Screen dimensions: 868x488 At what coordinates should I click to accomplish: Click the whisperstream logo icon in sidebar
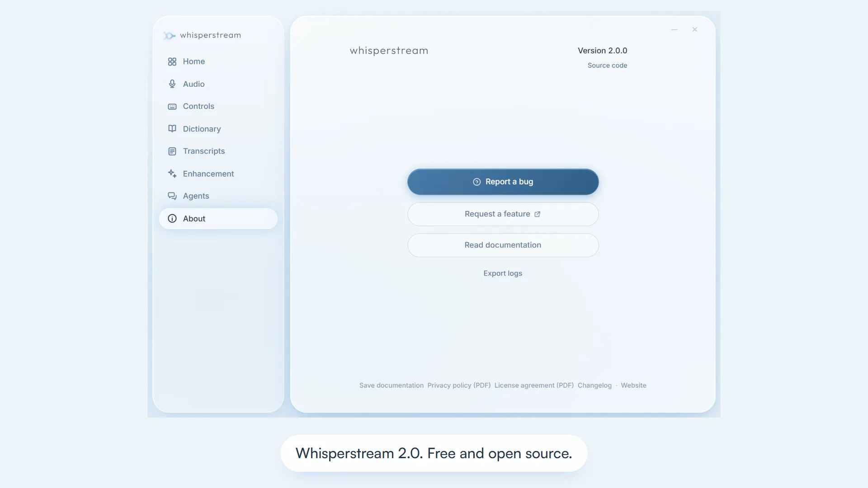(170, 35)
